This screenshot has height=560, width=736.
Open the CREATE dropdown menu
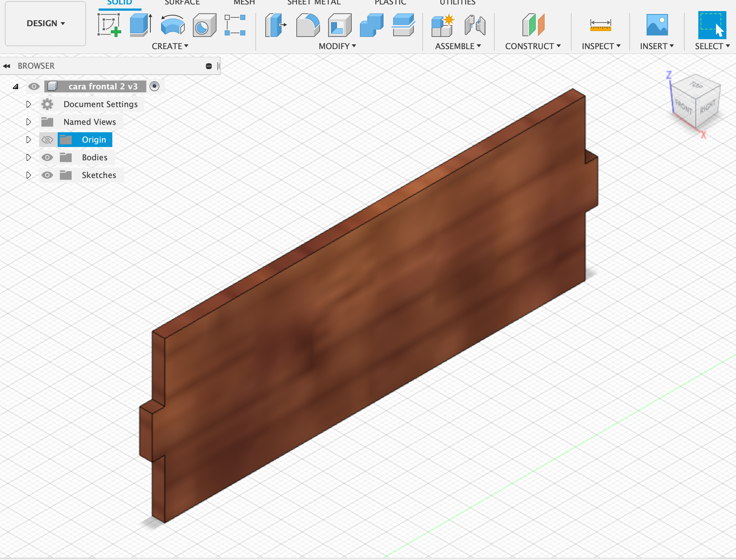point(170,46)
